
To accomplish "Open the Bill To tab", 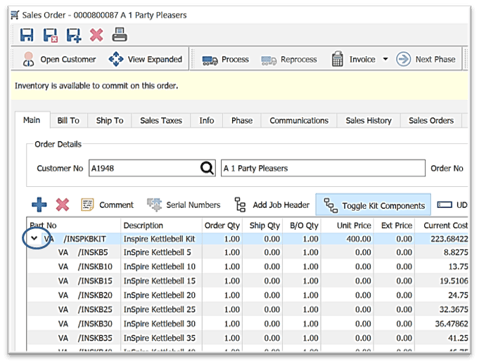I will (x=68, y=120).
